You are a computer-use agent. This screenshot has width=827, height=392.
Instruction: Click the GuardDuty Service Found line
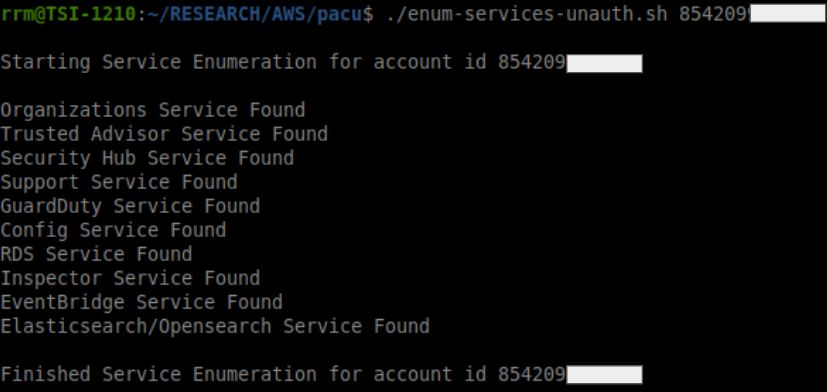[x=130, y=206]
